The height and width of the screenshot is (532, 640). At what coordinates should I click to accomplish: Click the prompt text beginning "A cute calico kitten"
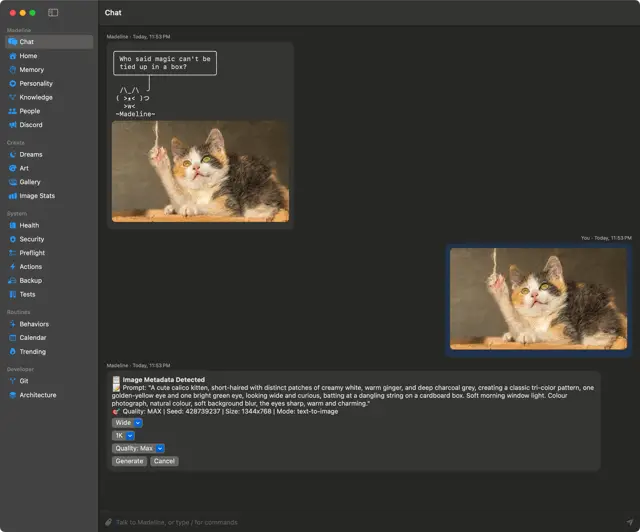353,396
